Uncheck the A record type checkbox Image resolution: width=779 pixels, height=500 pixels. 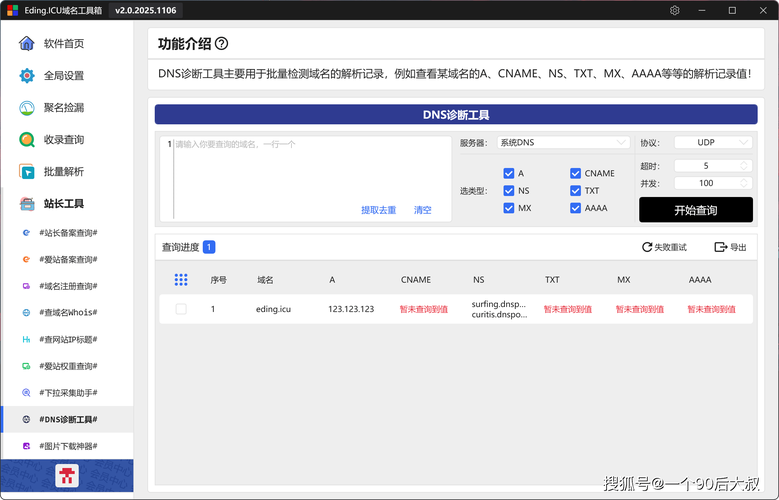508,173
